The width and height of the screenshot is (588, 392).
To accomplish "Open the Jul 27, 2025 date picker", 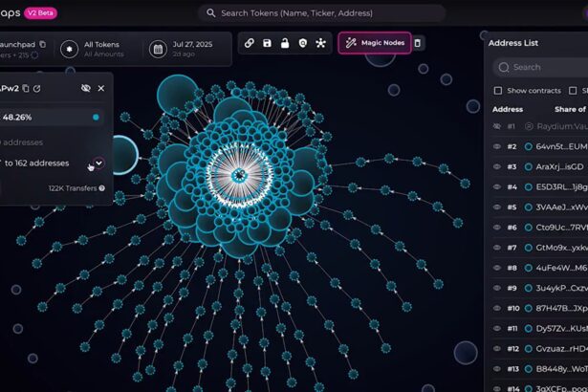I will click(187, 48).
